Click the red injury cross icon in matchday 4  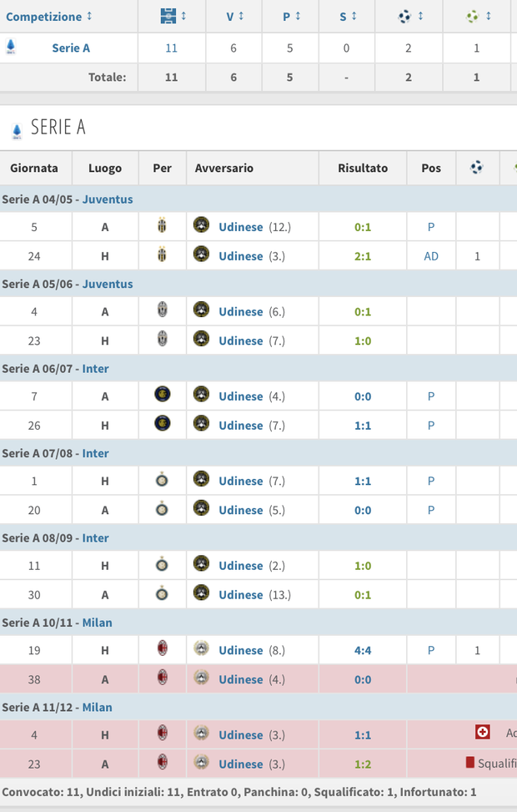[483, 731]
